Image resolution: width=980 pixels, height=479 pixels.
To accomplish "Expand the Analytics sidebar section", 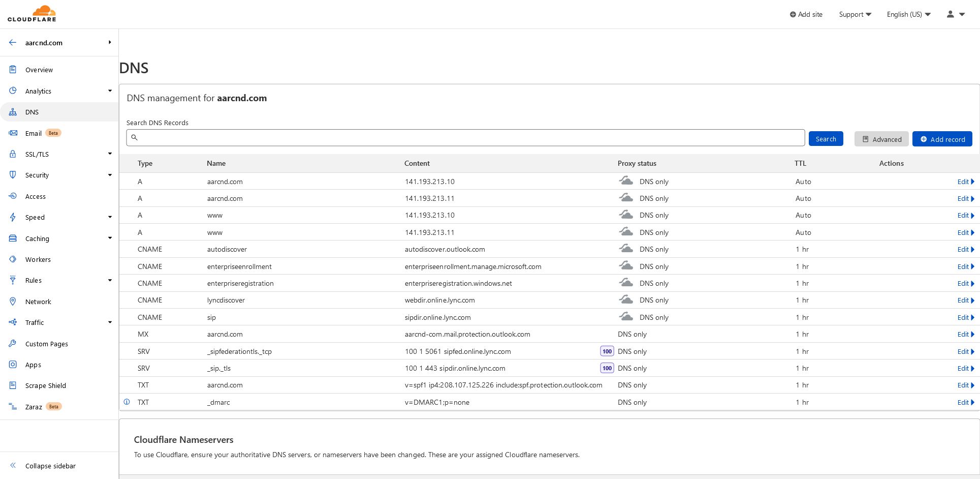I will click(x=110, y=91).
